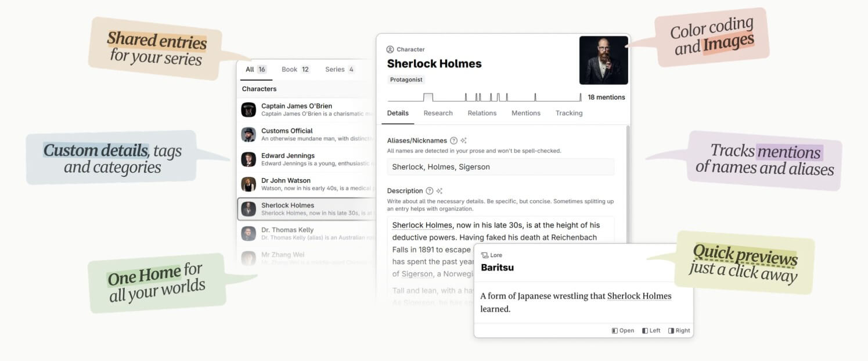This screenshot has width=868, height=361.
Task: Click the Customs Official avatar icon
Action: (248, 135)
